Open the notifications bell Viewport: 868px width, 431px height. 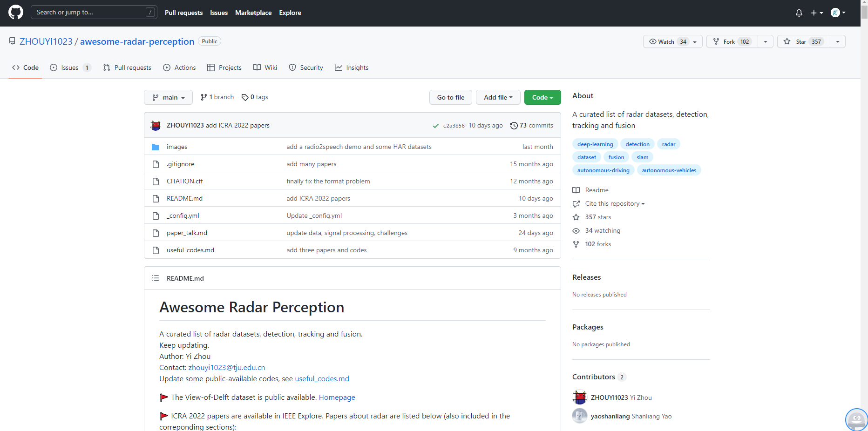point(799,13)
